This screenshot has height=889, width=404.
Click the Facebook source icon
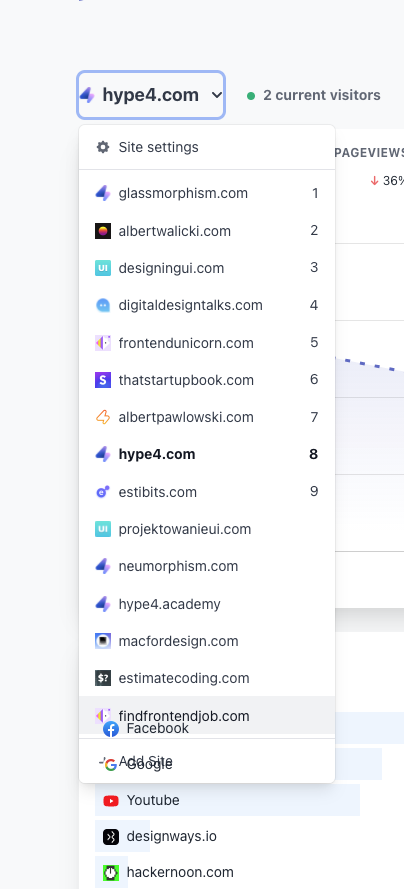click(111, 729)
